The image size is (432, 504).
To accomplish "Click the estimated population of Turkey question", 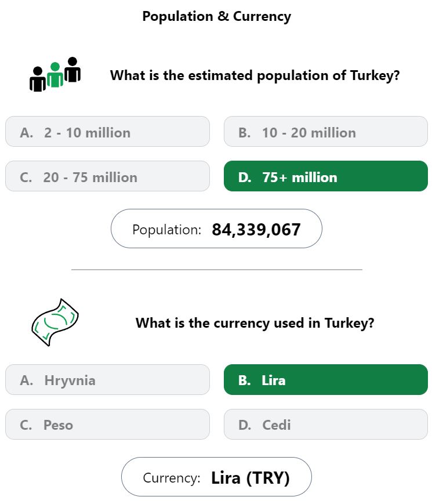I will click(x=255, y=75).
